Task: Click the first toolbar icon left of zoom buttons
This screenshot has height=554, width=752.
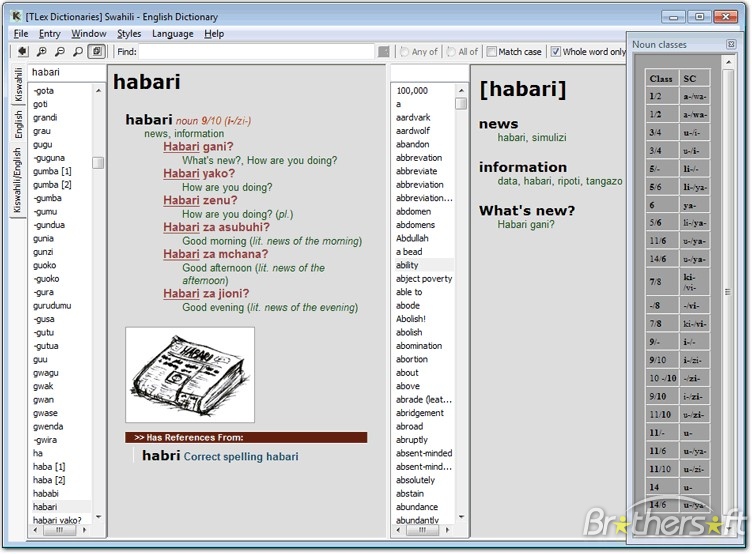Action: (21, 52)
